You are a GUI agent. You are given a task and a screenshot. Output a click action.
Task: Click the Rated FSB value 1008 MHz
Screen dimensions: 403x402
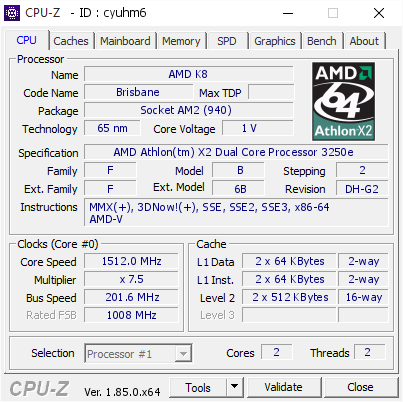pyautogui.click(x=131, y=315)
